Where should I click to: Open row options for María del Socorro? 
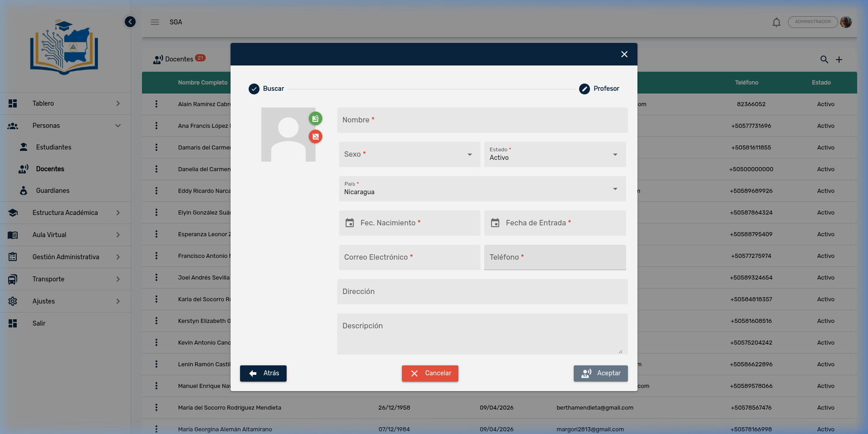tap(156, 408)
